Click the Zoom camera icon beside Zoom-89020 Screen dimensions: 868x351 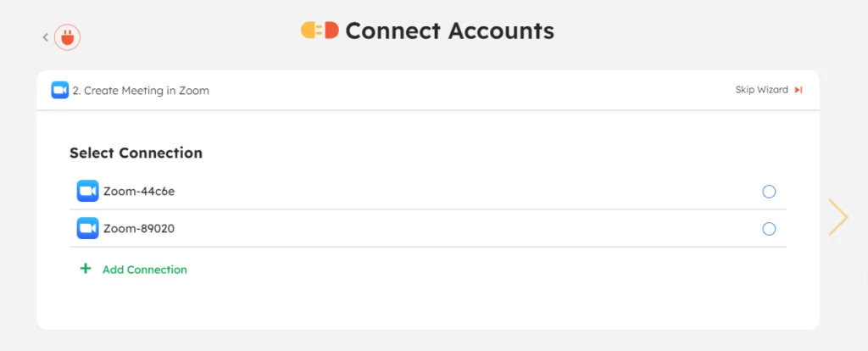click(87, 228)
